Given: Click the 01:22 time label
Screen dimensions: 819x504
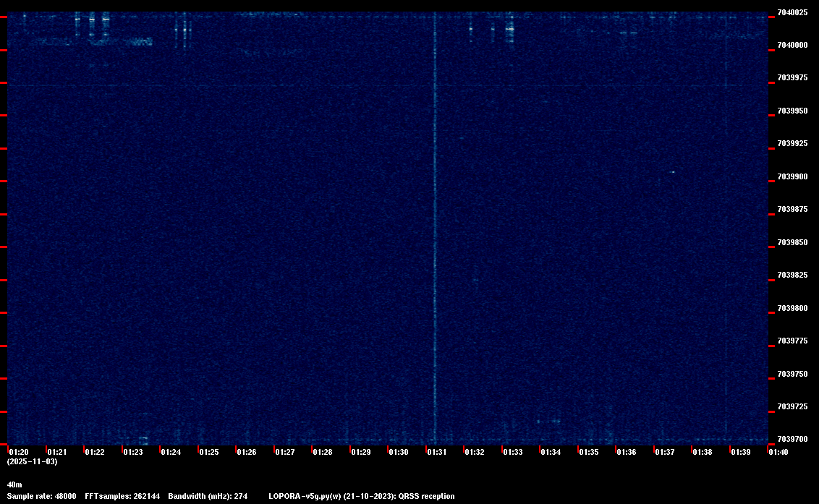Looking at the screenshot, I should click(95, 452).
